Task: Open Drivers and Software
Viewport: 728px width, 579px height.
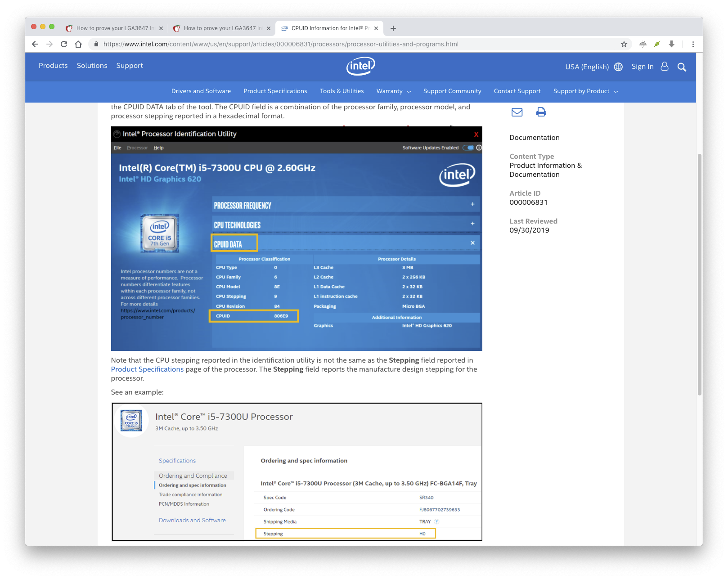Action: pos(201,91)
